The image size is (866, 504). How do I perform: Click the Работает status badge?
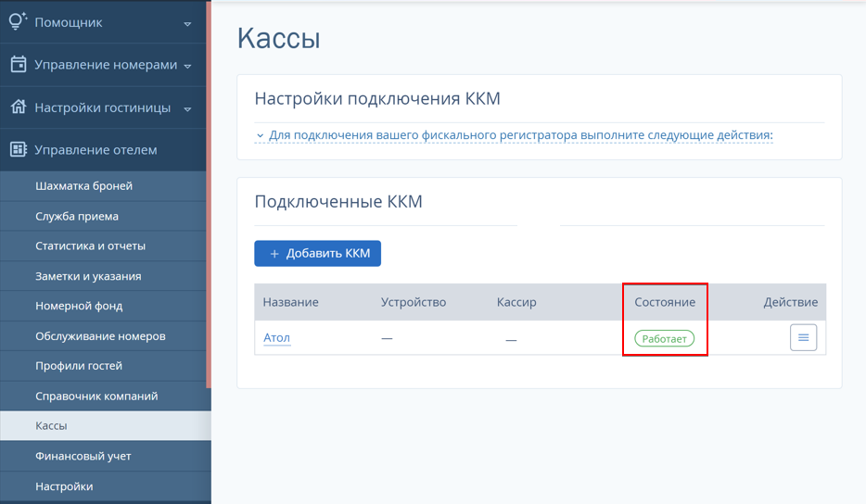coord(665,338)
